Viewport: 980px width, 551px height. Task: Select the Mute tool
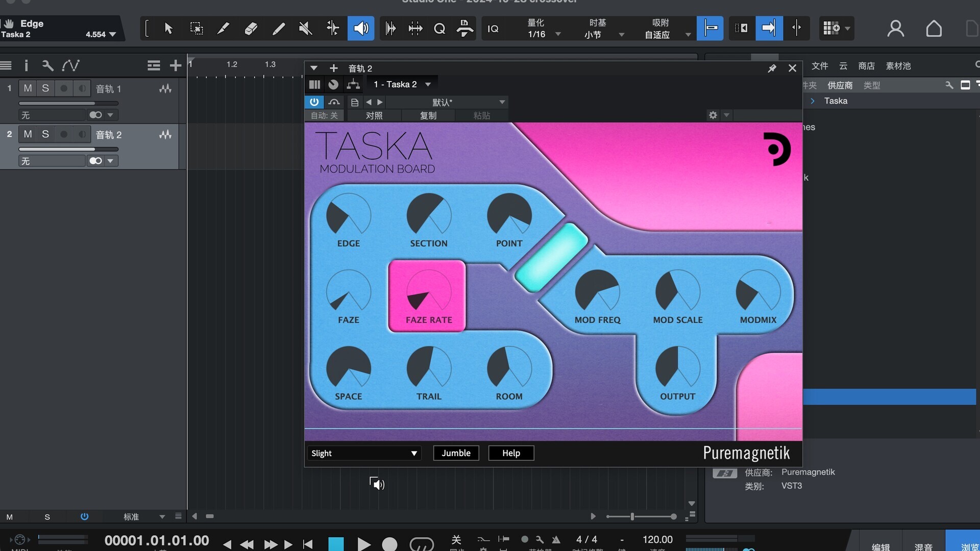pos(305,28)
